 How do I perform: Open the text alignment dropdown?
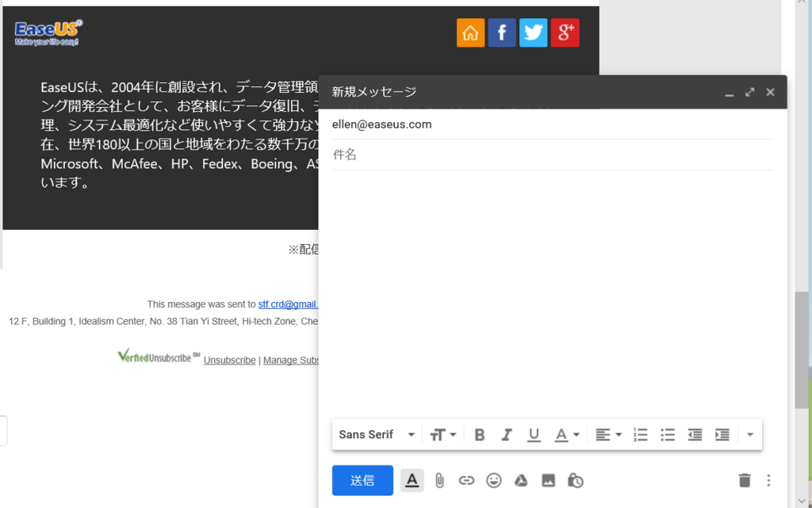(x=608, y=434)
